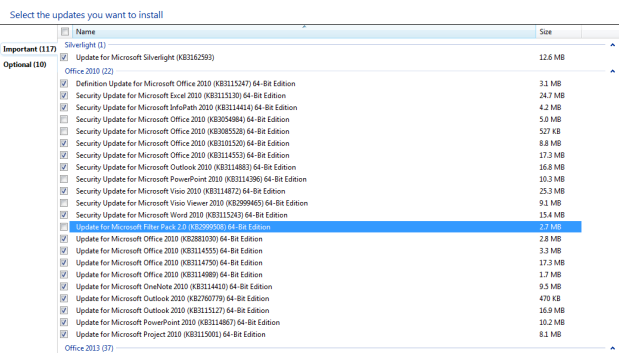Select Security Update for PowerPoint 2010 KB3114396 text
Image resolution: width=619 pixels, height=363 pixels.
coord(191,179)
